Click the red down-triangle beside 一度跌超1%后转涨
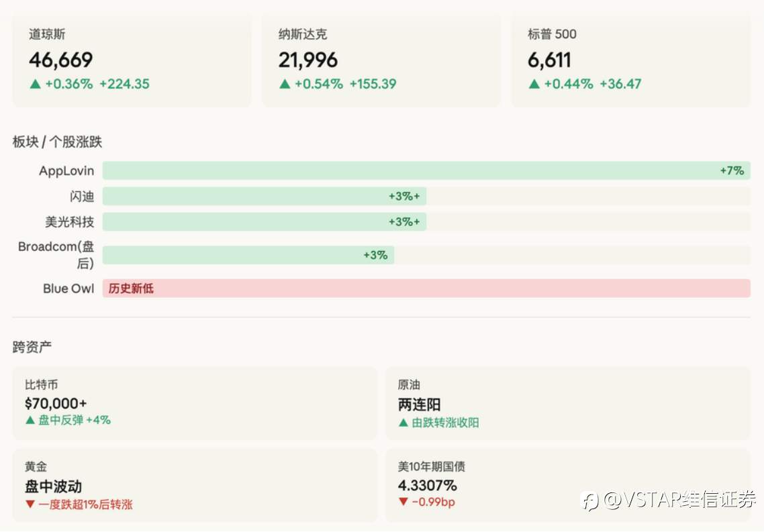The image size is (764, 532). (30, 504)
